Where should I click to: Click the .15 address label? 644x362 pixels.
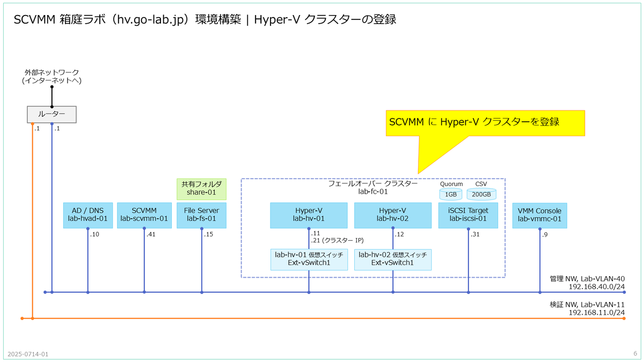pos(208,234)
